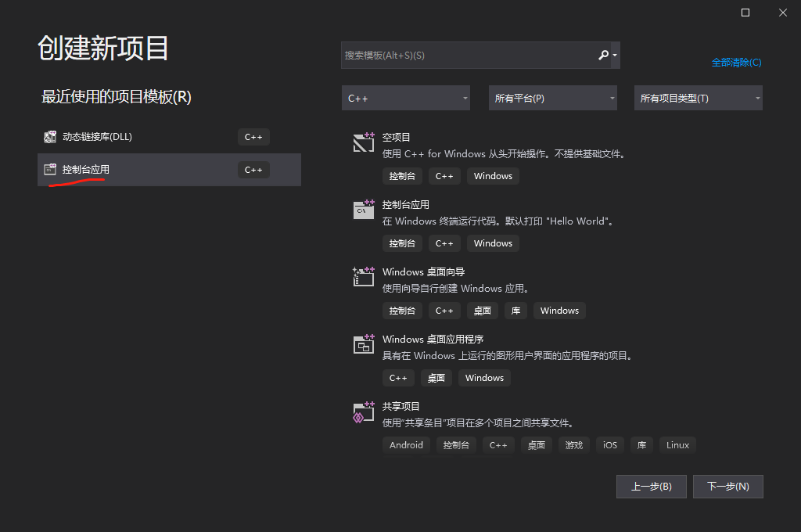Open the search options dropdown arrow

[x=615, y=56]
